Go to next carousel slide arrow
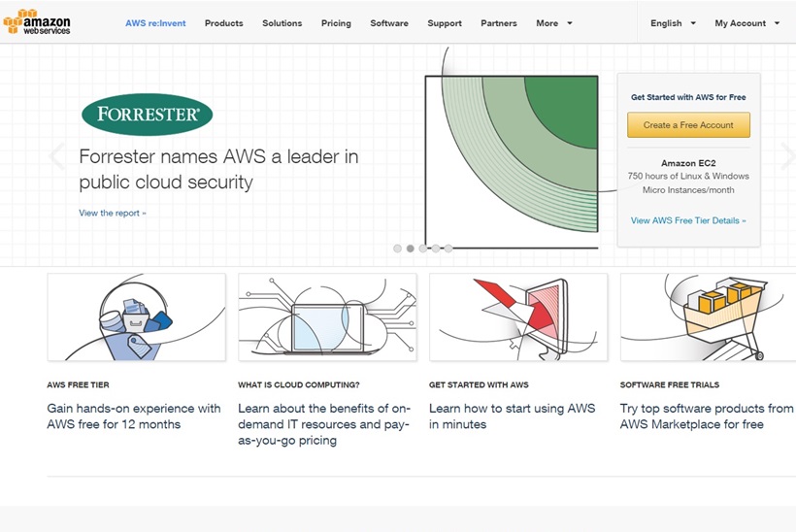796x532 pixels. point(787,156)
